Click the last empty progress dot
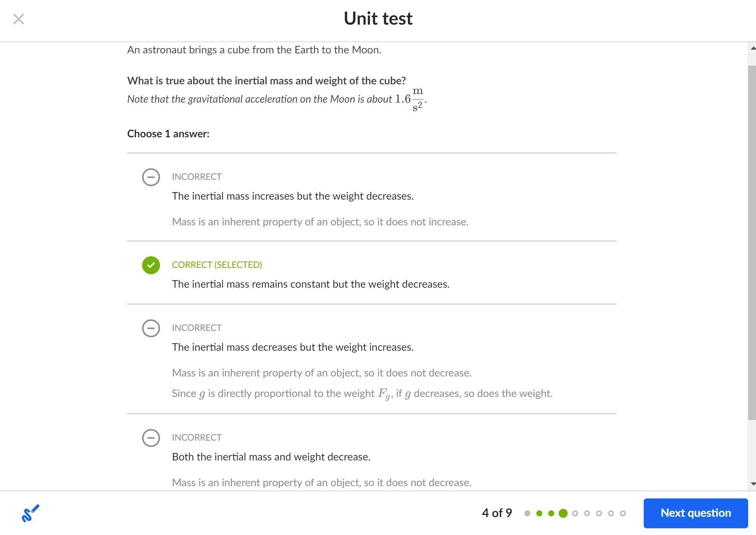Screen dimensions: 756x535 (x=622, y=513)
